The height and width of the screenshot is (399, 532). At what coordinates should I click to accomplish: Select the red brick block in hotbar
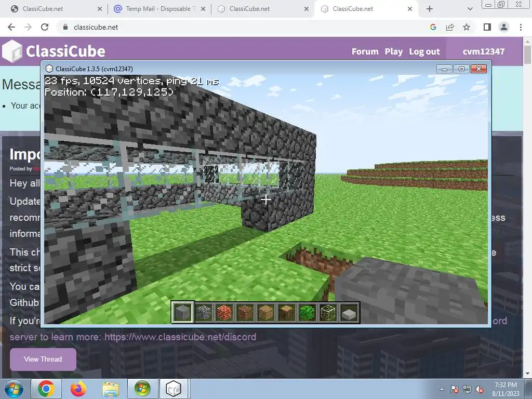[224, 312]
